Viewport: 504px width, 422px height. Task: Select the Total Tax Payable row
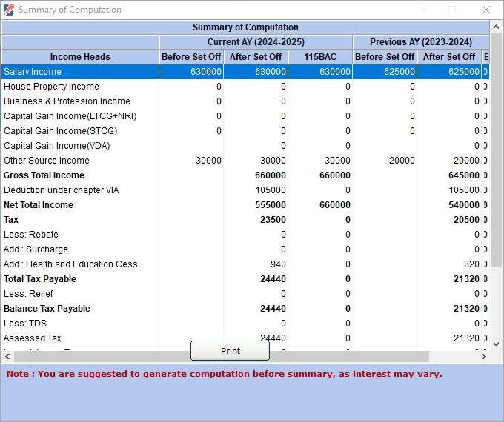[245, 279]
